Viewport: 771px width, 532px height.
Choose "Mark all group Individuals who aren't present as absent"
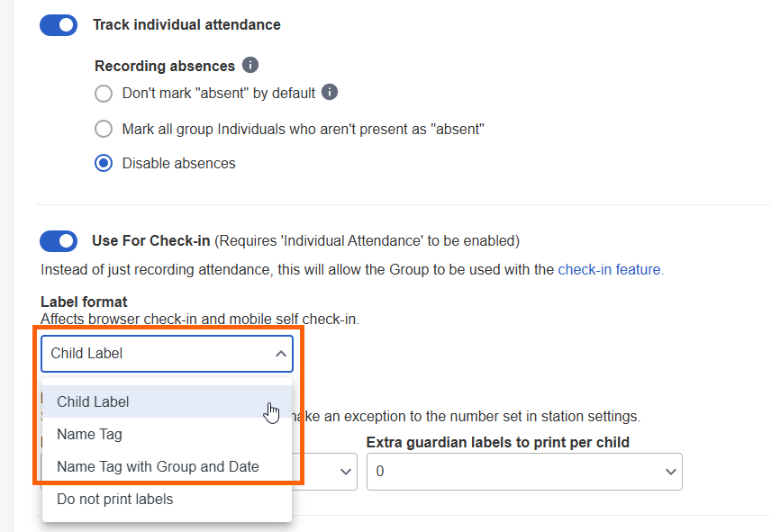tap(104, 128)
